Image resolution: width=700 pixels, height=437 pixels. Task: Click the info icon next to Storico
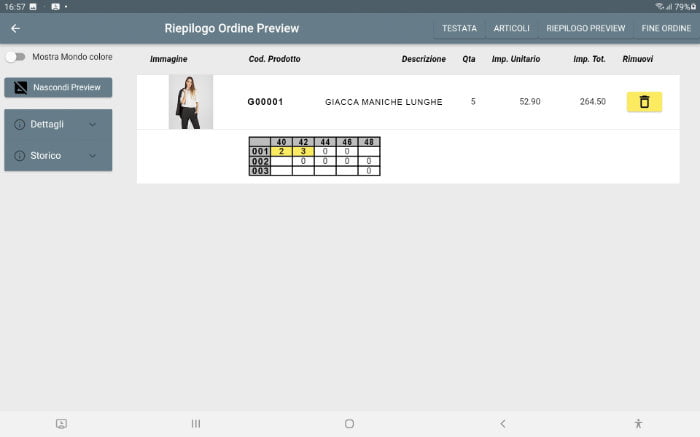20,155
